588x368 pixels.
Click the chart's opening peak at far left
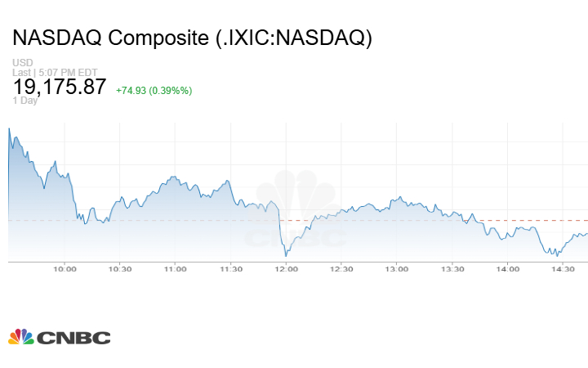[x=9, y=129]
